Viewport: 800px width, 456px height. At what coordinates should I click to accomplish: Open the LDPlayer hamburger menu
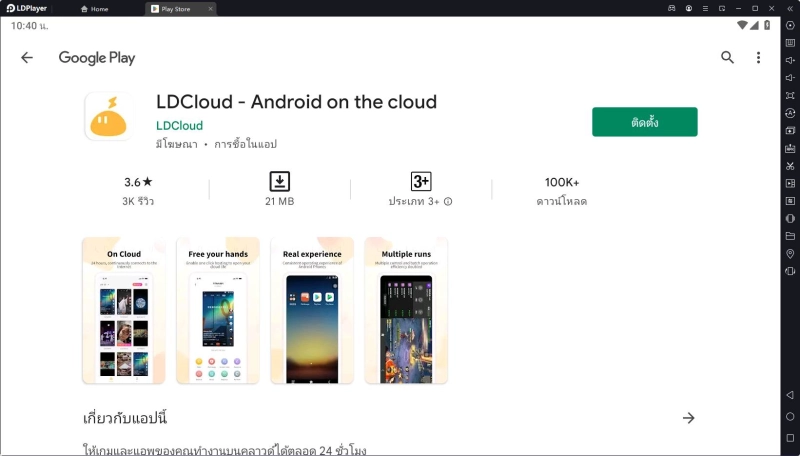pos(705,8)
